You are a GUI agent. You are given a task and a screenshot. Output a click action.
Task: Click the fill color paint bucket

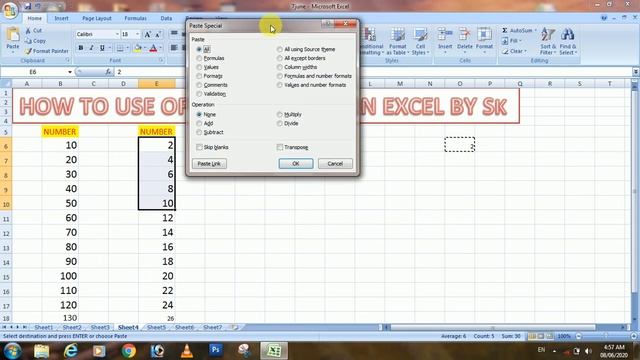(x=138, y=48)
